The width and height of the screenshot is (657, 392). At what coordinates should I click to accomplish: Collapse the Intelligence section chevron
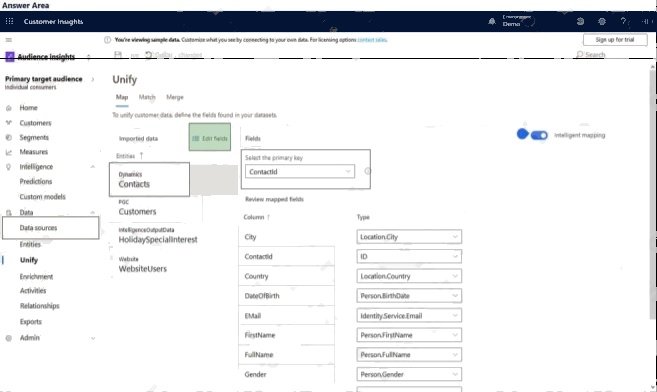[x=93, y=167]
